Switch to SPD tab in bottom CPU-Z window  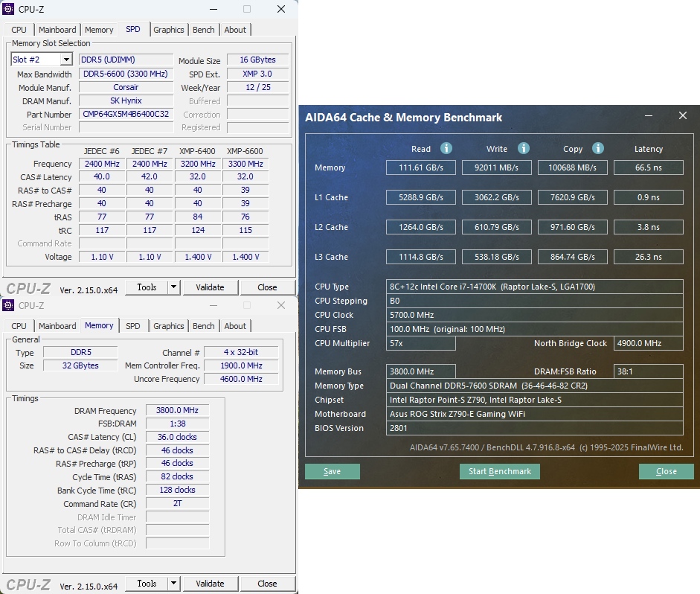133,326
